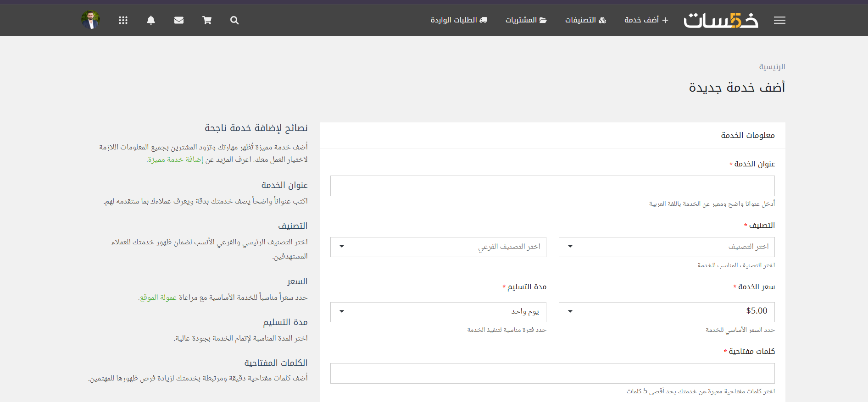Screen dimensions: 868x402
Task: Open the service price dropdown showing $5.00
Action: [x=666, y=312]
